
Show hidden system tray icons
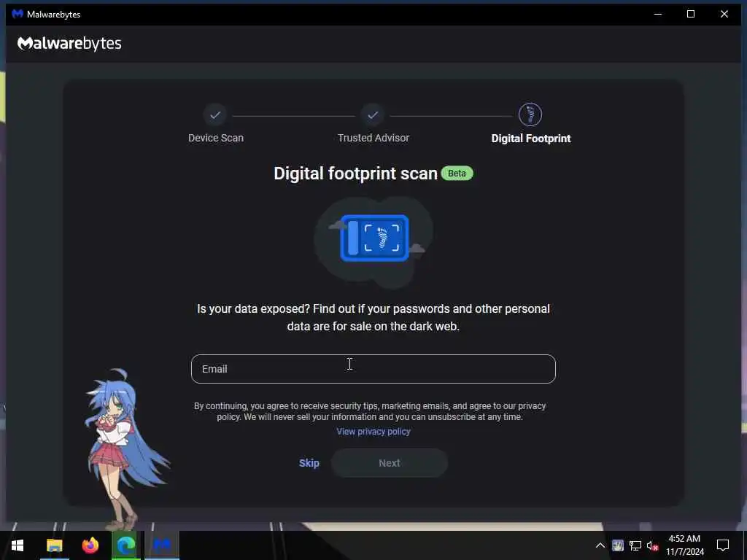[600, 545]
